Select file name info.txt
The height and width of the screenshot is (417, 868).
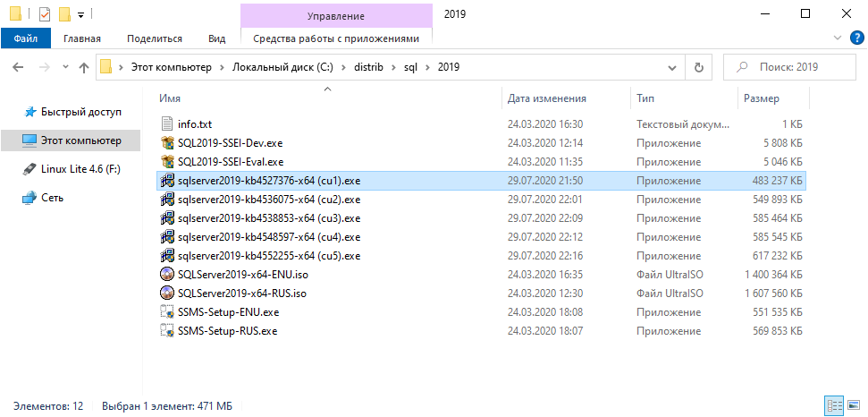click(195, 124)
